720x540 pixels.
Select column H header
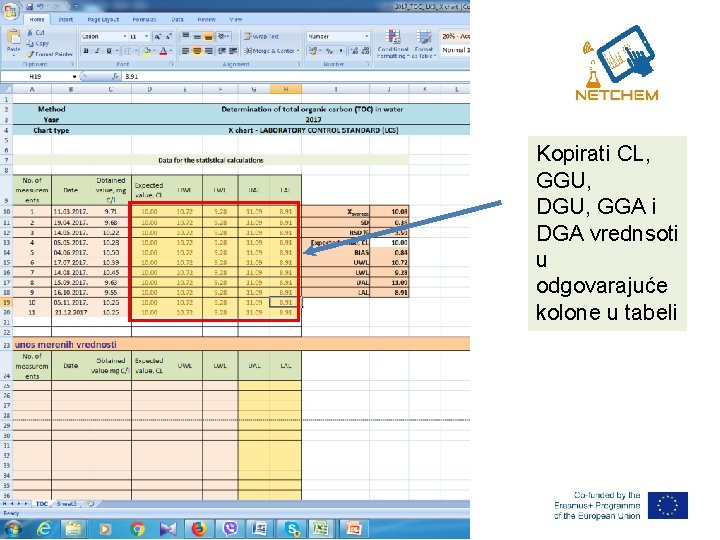click(x=286, y=89)
